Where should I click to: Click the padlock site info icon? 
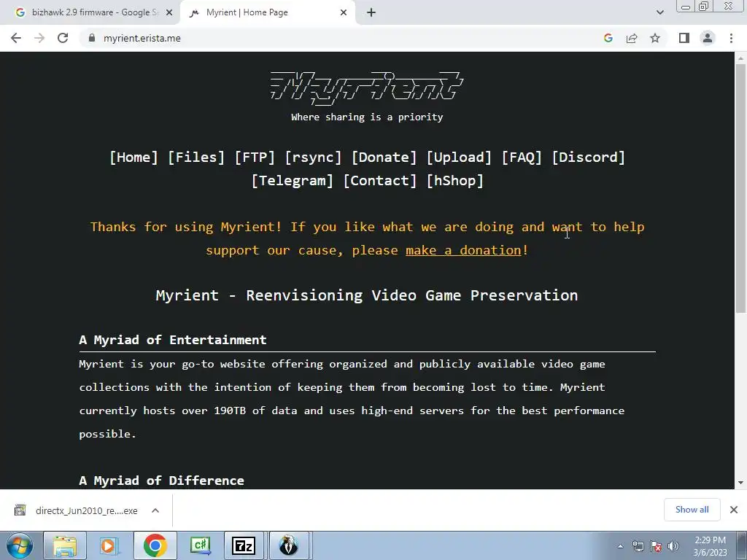tap(92, 38)
